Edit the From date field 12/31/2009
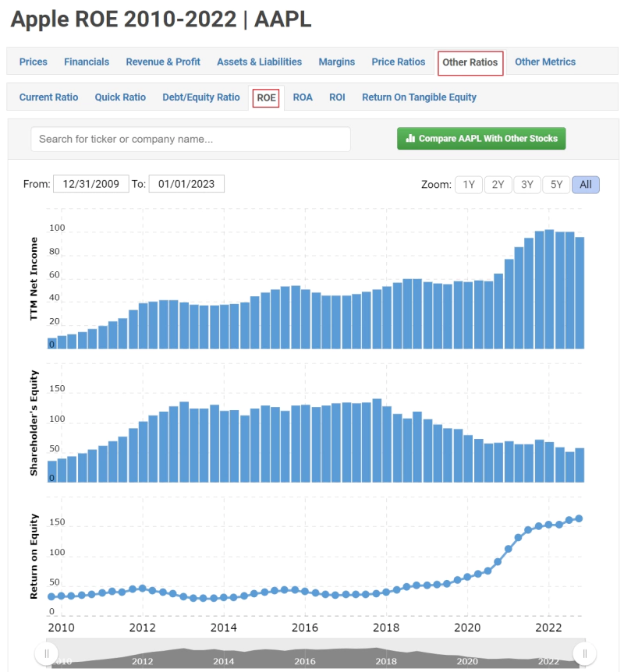624x672 pixels. click(x=91, y=184)
